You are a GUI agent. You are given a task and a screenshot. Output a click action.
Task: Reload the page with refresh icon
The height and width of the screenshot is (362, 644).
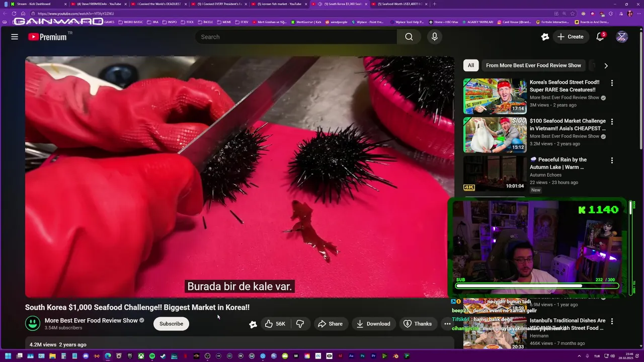point(14,14)
